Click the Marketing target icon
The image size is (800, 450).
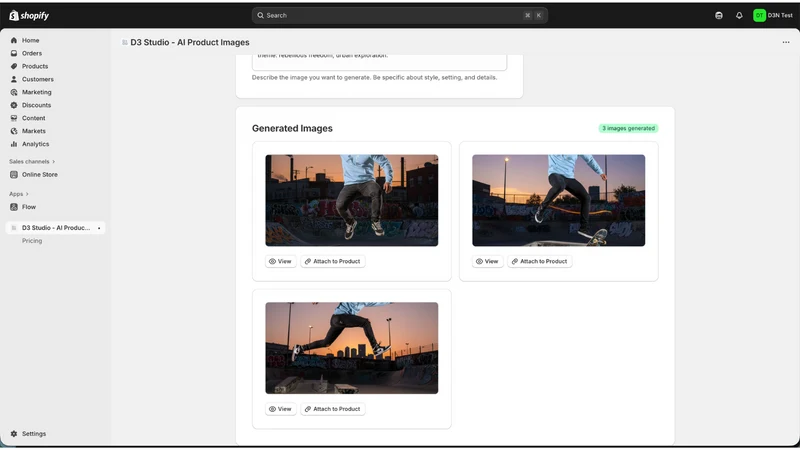pyautogui.click(x=14, y=92)
